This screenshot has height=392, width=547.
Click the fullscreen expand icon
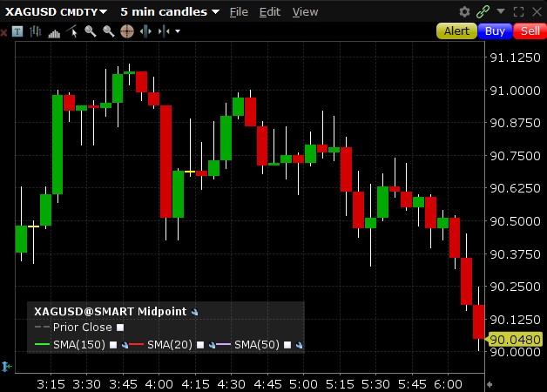(519, 12)
